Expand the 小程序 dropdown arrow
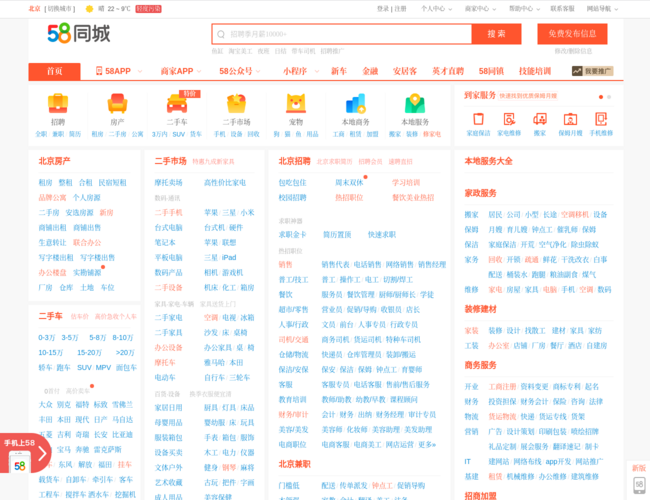This screenshot has height=500, width=650. [317, 71]
